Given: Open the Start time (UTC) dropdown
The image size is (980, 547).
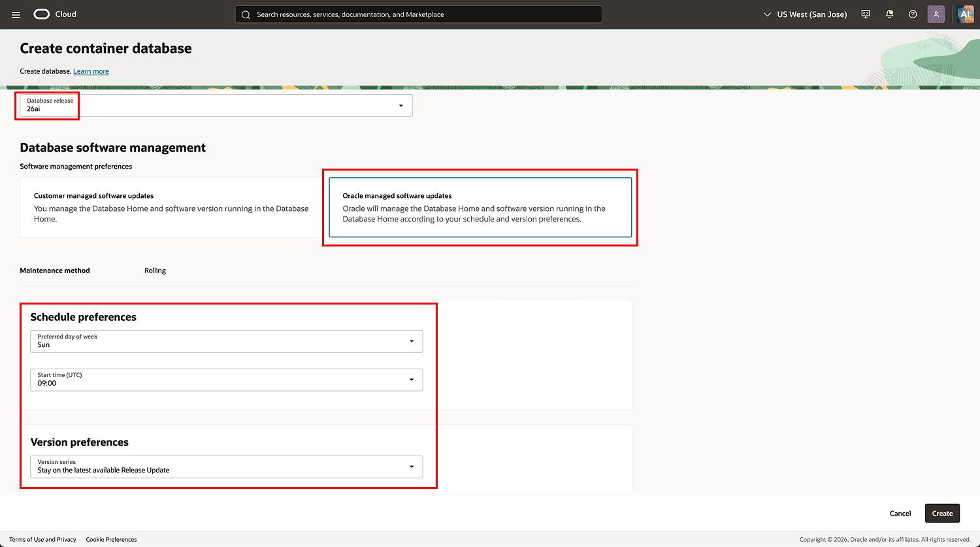Looking at the screenshot, I should point(227,380).
